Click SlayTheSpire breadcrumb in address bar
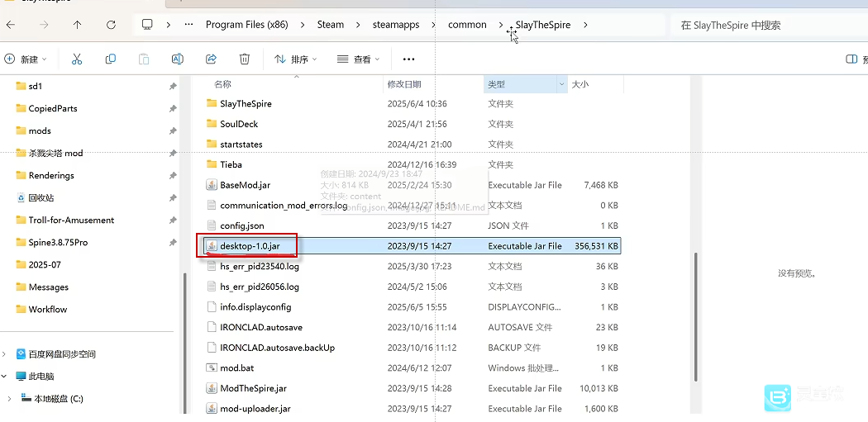The height and width of the screenshot is (422, 868). [x=543, y=25]
